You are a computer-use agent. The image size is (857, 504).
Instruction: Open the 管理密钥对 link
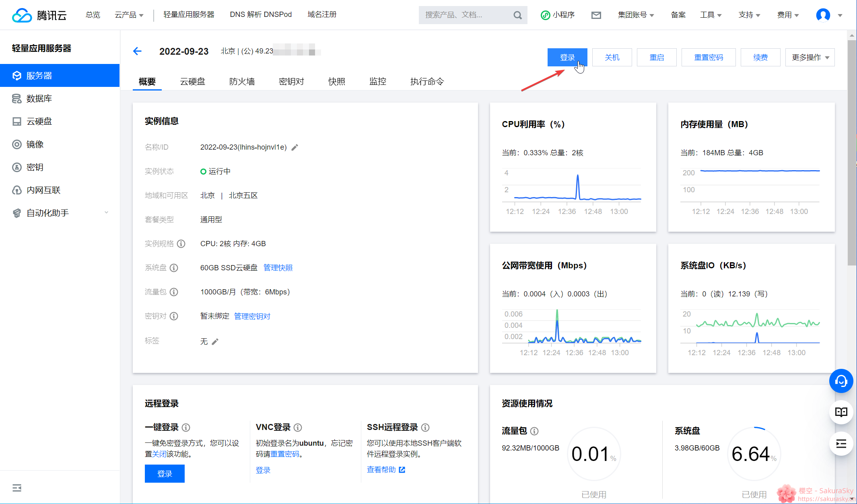pyautogui.click(x=252, y=316)
